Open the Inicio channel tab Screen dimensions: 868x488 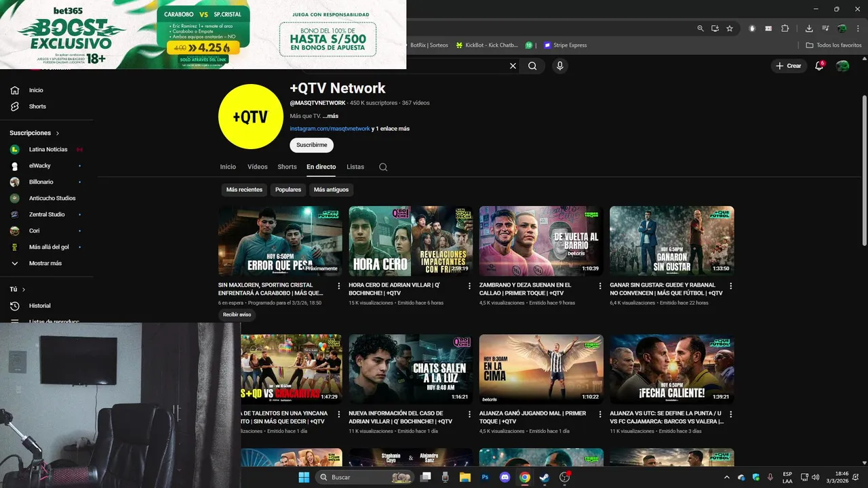(228, 167)
